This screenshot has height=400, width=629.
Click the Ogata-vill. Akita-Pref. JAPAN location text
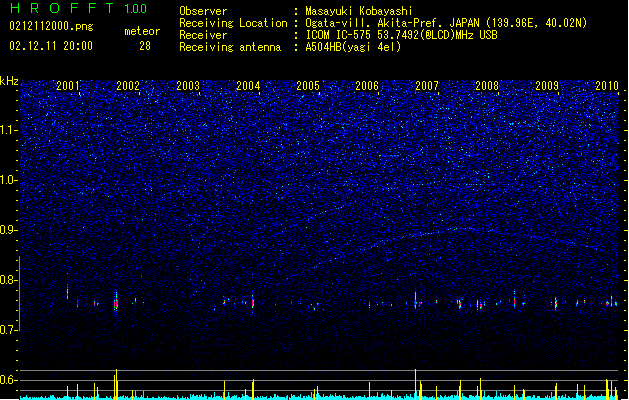click(392, 23)
